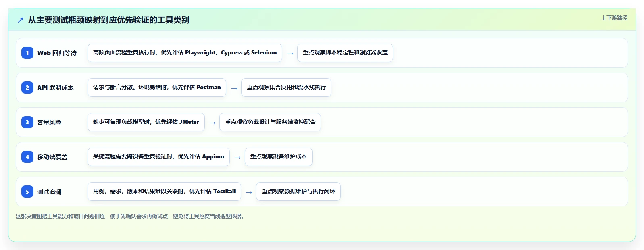Viewport: 644px width, 250px height.
Task: Click the 优先评估 Appium box
Action: 158,157
